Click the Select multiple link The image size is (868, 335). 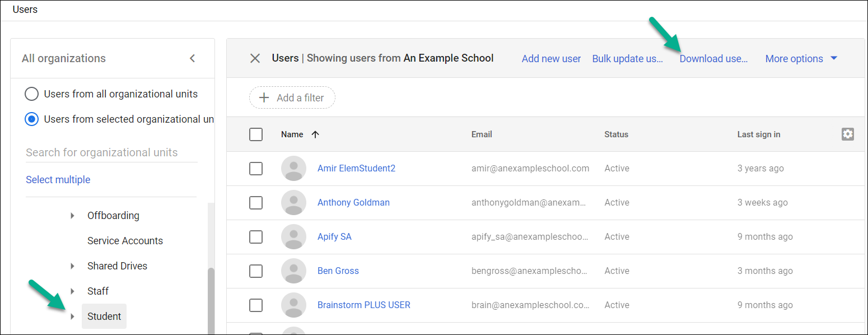58,180
